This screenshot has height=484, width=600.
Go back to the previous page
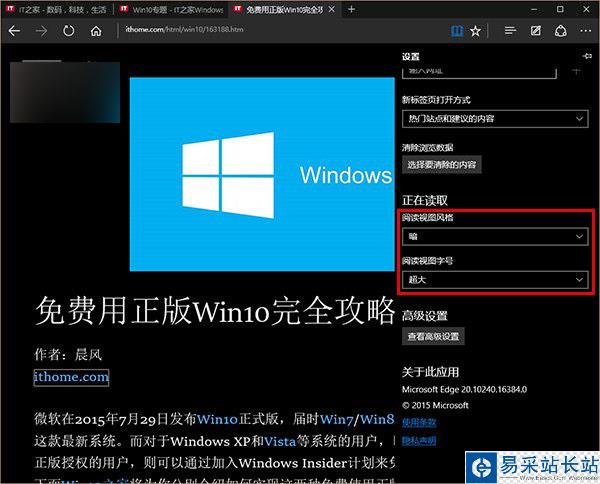click(x=14, y=31)
